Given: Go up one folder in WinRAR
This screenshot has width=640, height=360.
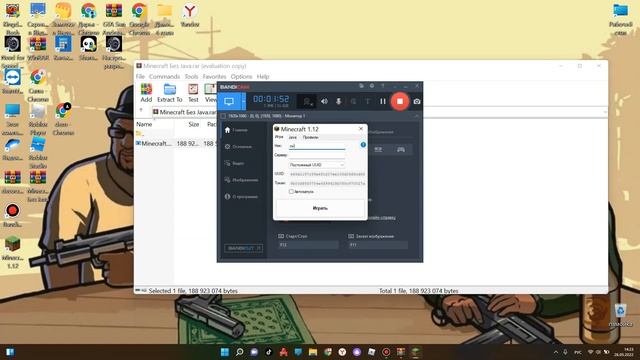Looking at the screenshot, I should [141, 111].
